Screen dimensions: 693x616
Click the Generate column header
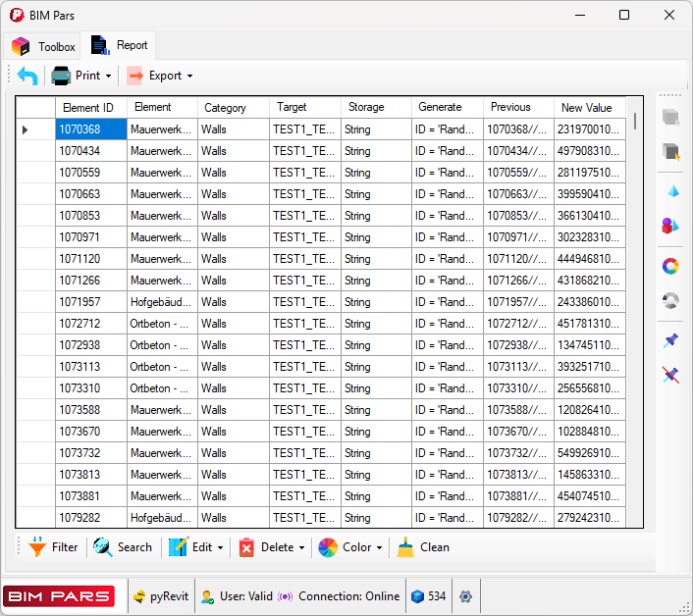[x=448, y=107]
